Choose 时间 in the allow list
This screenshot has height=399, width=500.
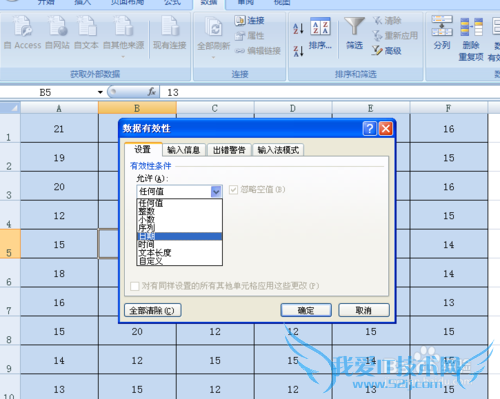click(179, 245)
